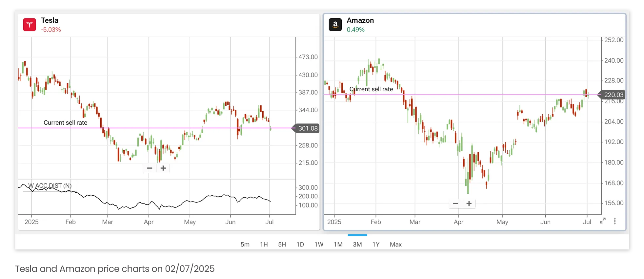This screenshot has height=279, width=644.
Task: Click the 301.08 sell rate price label
Action: point(306,128)
